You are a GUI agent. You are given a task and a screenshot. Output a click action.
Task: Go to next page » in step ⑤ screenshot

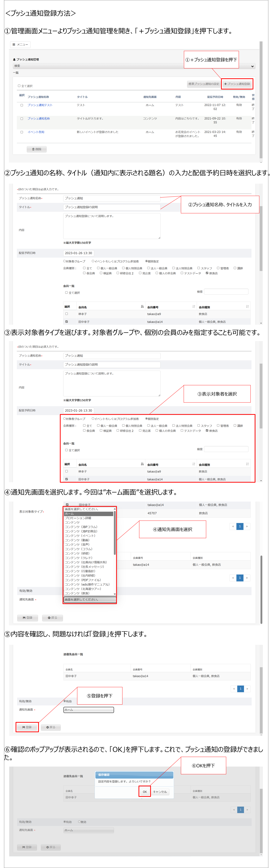247,689
